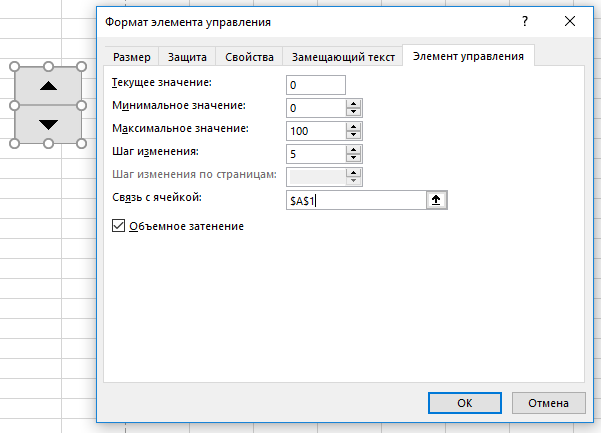This screenshot has height=433, width=601.
Task: Select the Свойства tab
Action: [x=249, y=57]
